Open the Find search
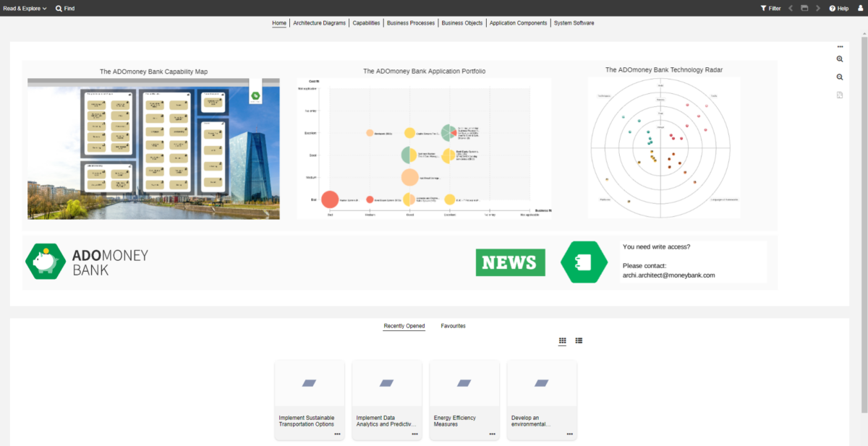Screen dimensions: 868x446 coord(65,8)
